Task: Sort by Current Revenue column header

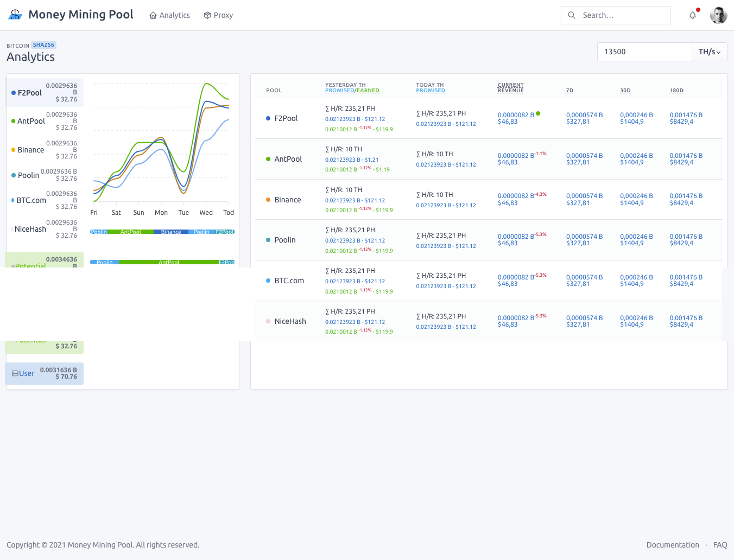Action: pos(511,88)
